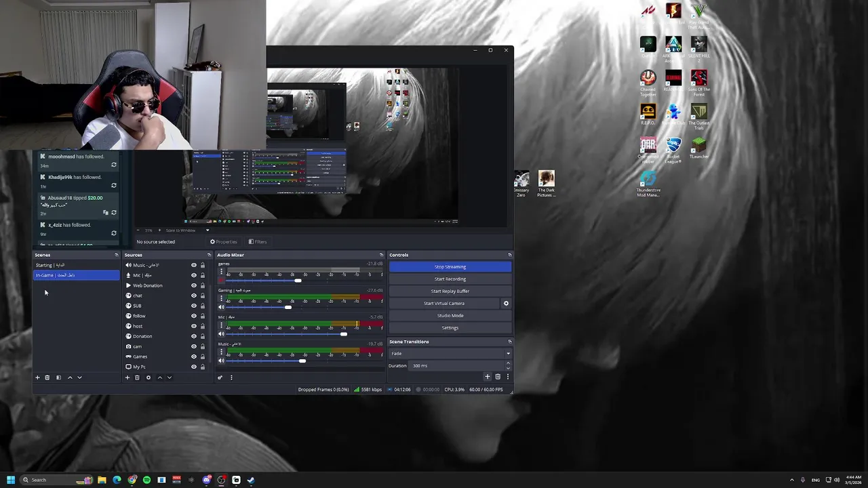Select the My Pc source
The width and height of the screenshot is (868, 488).
pyautogui.click(x=166, y=367)
